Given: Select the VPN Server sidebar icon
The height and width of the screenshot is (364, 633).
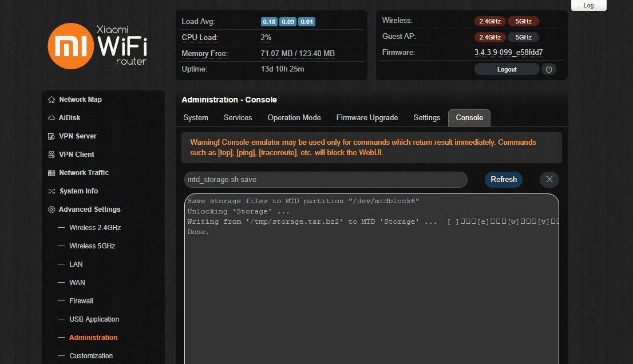Looking at the screenshot, I should 51,136.
